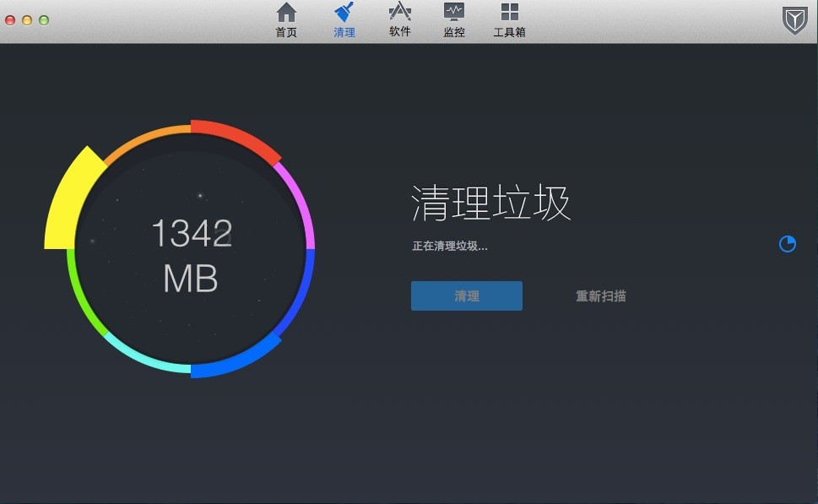Click the 1342 MB counter display
Screen dimensions: 818x504
point(190,257)
